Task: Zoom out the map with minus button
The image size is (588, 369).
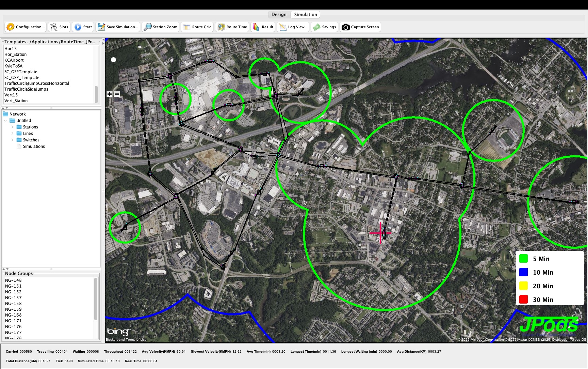Action: pyautogui.click(x=117, y=94)
